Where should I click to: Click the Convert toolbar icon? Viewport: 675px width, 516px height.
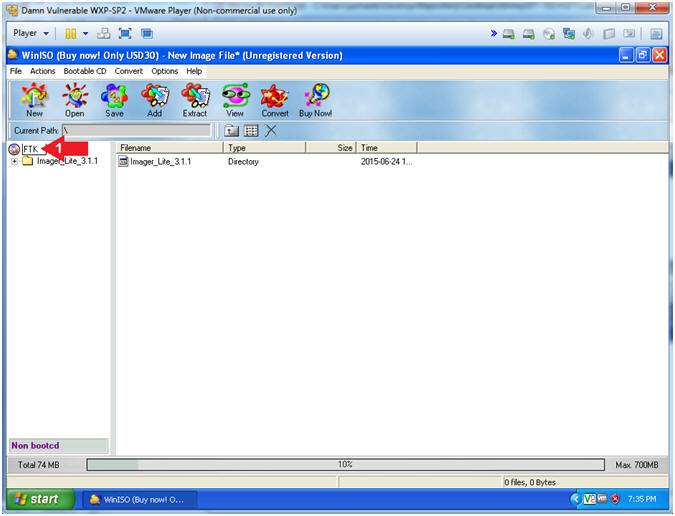(x=275, y=100)
